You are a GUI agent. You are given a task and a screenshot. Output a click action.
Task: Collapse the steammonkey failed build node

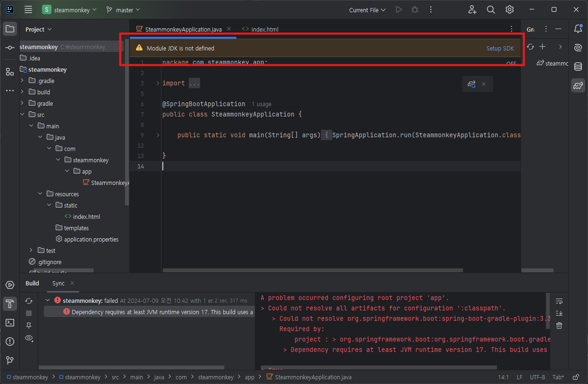[48, 300]
